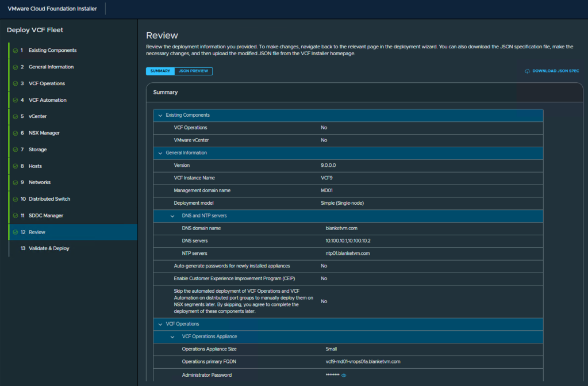588x386 pixels.
Task: Open the Networks wizard step
Action: [x=40, y=182]
